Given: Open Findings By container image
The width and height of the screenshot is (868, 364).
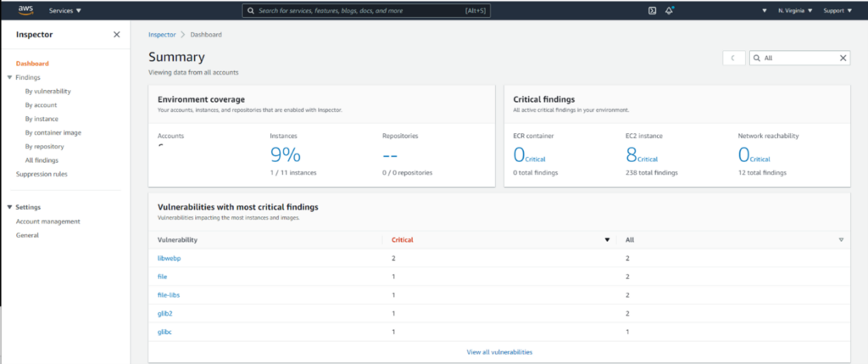Looking at the screenshot, I should tap(53, 133).
